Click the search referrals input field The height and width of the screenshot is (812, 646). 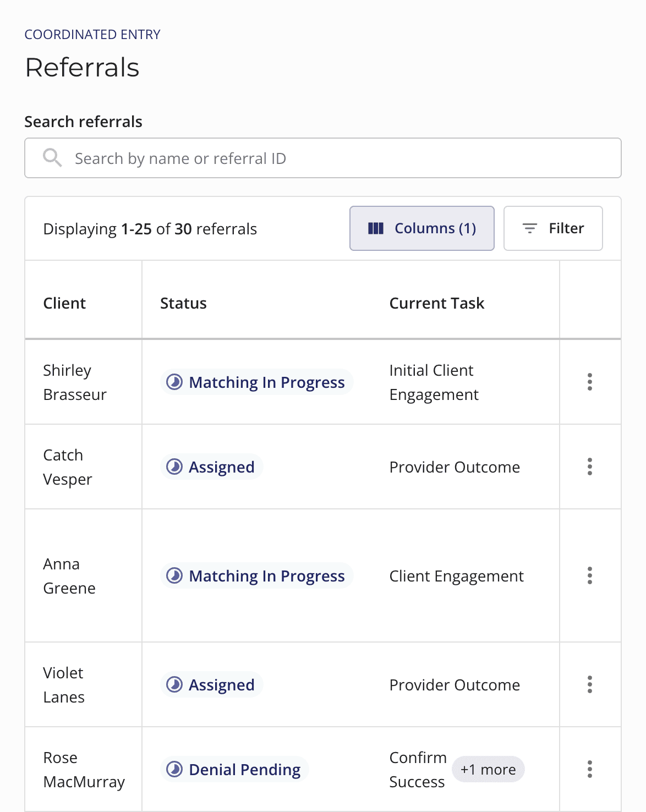(323, 158)
